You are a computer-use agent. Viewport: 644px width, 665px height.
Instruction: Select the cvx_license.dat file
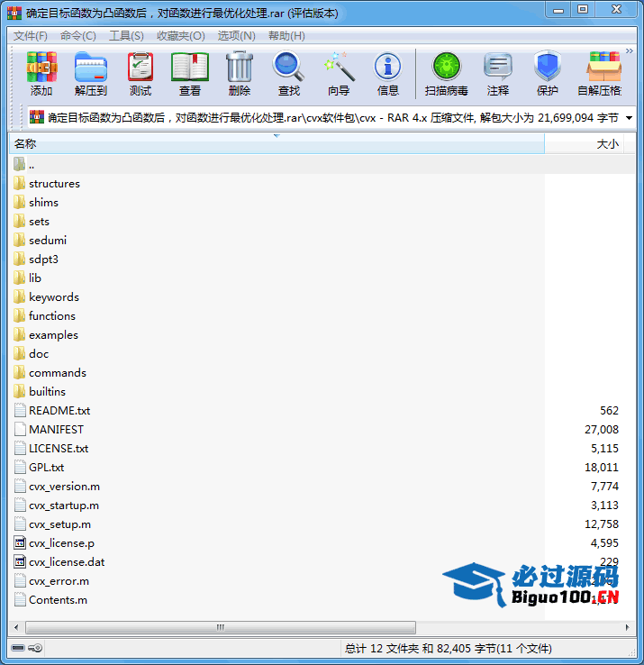[67, 562]
